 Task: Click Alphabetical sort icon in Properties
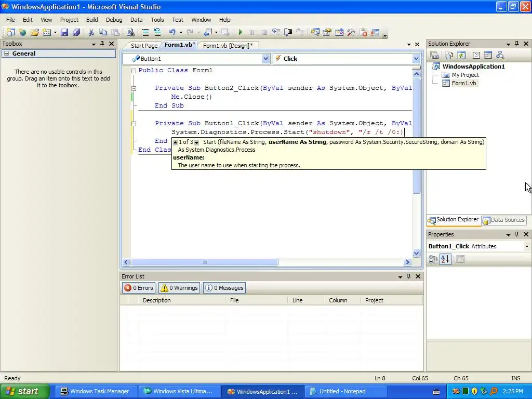[x=445, y=260]
